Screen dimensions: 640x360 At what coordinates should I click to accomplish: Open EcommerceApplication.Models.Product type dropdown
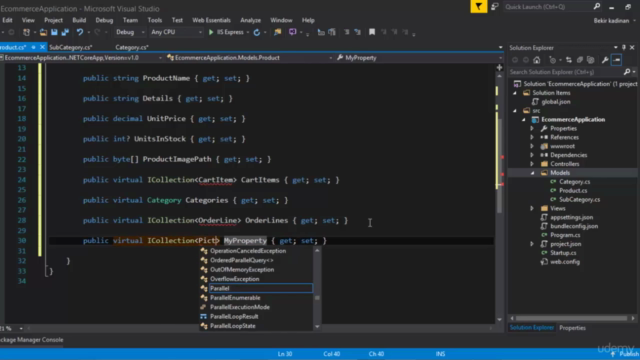coord(249,58)
